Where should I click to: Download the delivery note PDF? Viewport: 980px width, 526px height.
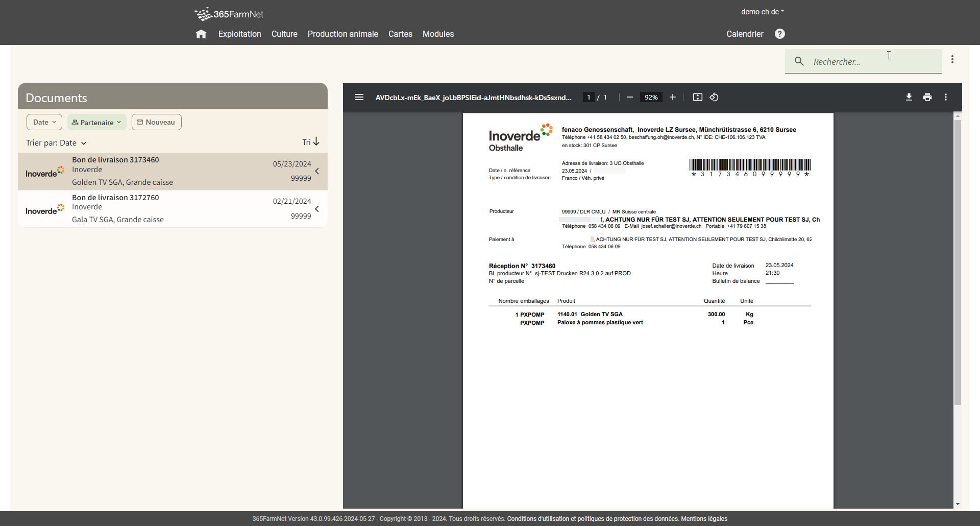click(909, 97)
